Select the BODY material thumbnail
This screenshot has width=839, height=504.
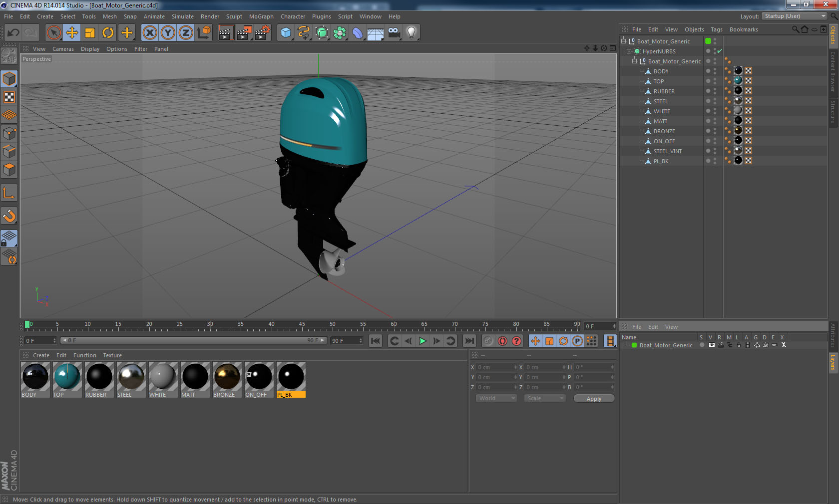35,380
